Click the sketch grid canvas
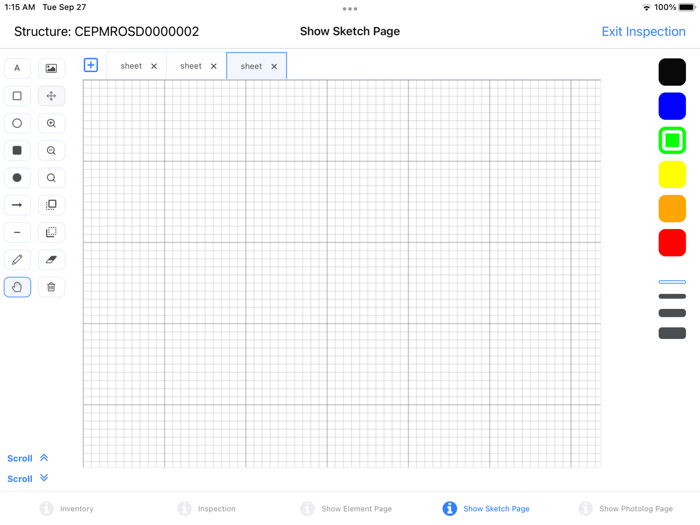 342,274
